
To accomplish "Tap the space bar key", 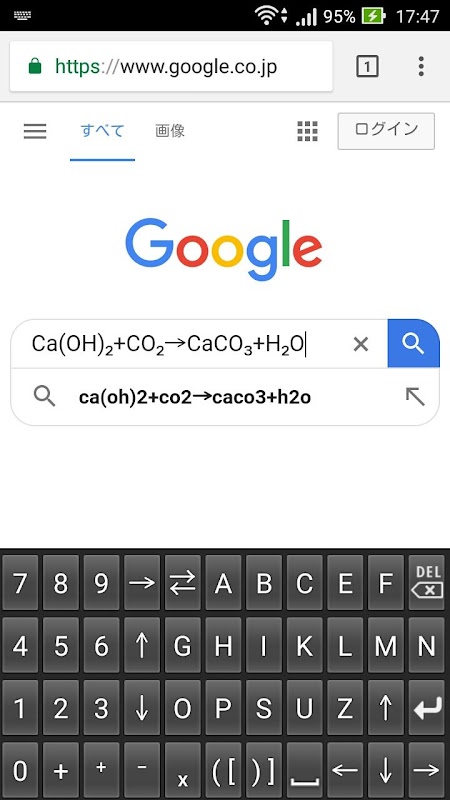I will [305, 770].
